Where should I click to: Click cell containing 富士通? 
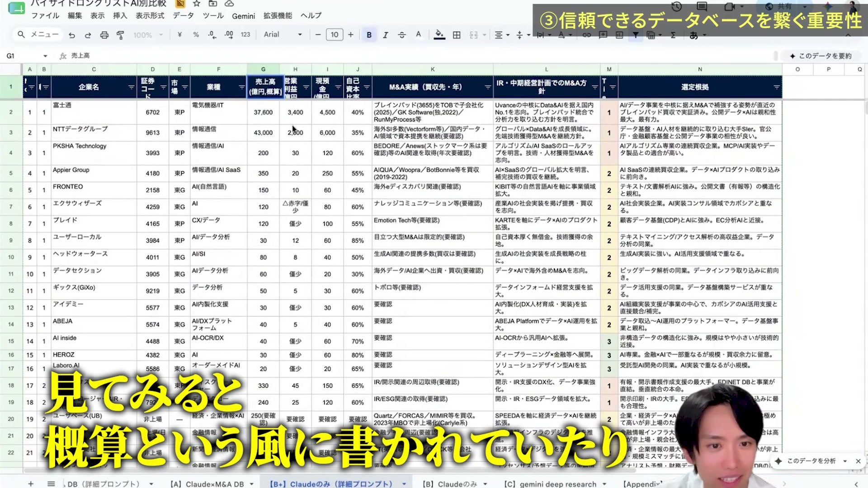click(x=94, y=112)
